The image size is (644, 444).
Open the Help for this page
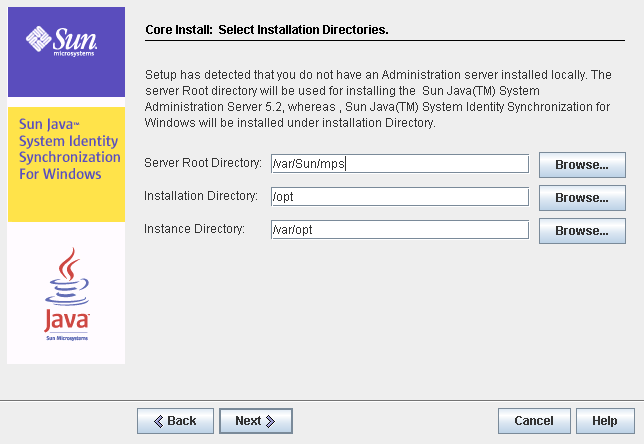pyautogui.click(x=605, y=421)
